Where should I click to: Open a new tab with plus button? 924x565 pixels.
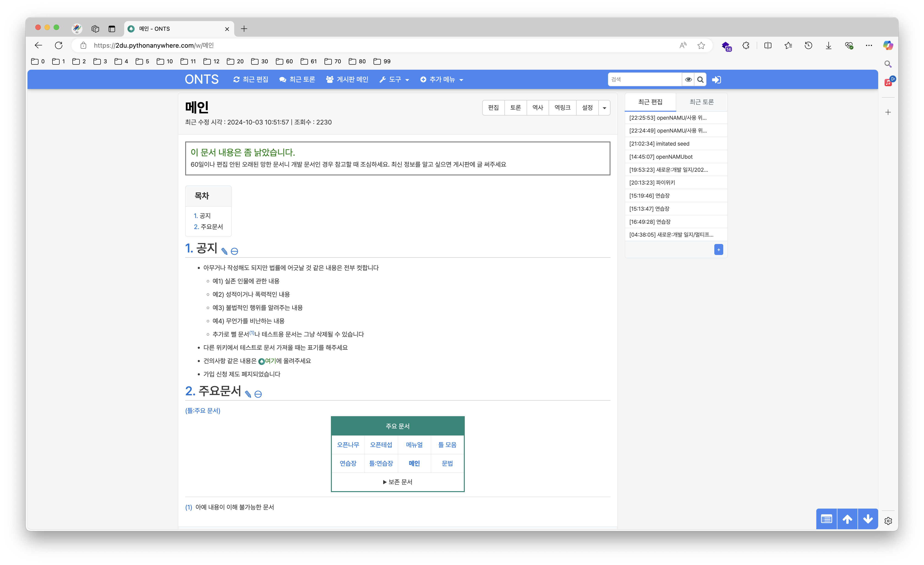click(x=244, y=28)
